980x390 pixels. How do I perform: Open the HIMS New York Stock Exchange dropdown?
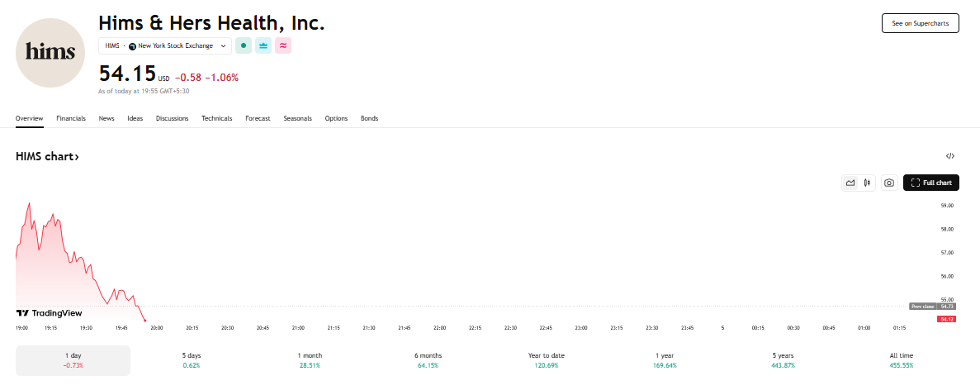(x=165, y=45)
